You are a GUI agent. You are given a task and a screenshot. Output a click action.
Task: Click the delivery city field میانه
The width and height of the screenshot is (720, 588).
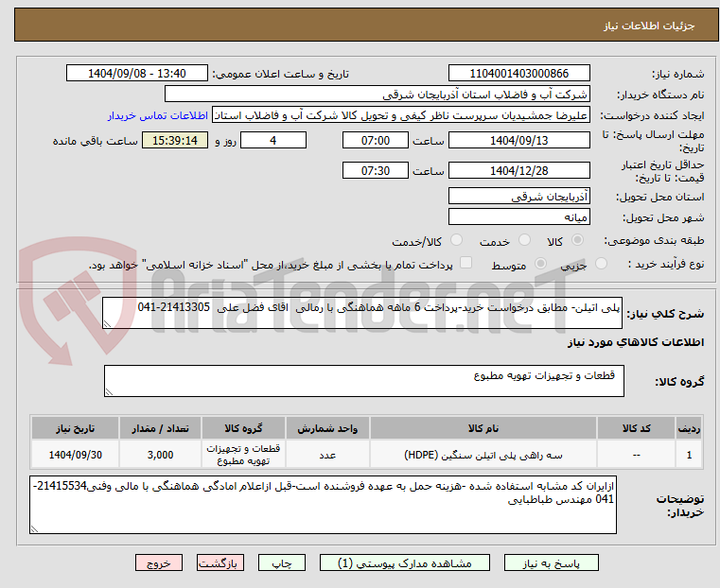pyautogui.click(x=518, y=216)
